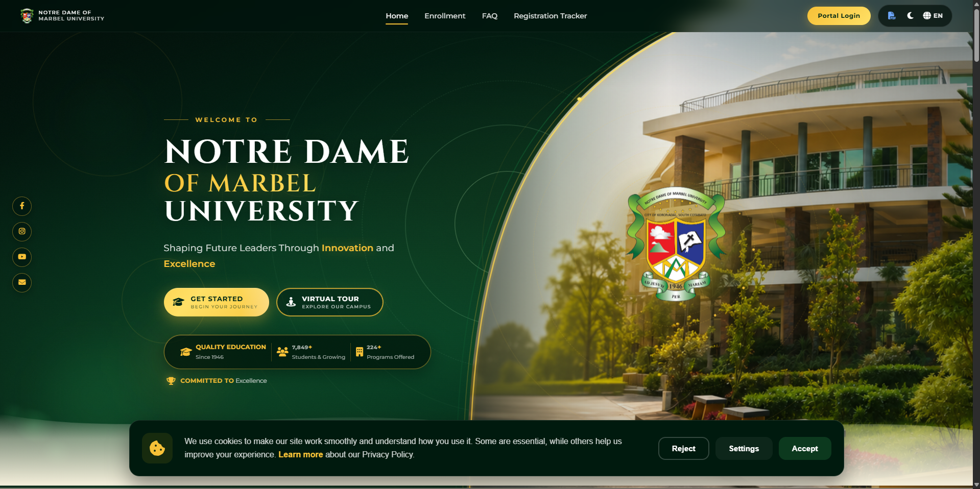
Task: Click the 'Programs Offered' text
Action: (x=391, y=357)
